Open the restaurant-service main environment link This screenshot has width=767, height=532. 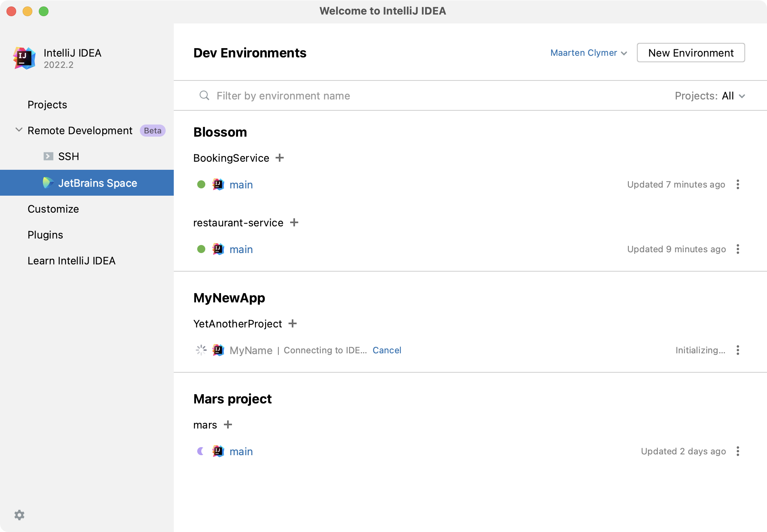[x=241, y=249]
